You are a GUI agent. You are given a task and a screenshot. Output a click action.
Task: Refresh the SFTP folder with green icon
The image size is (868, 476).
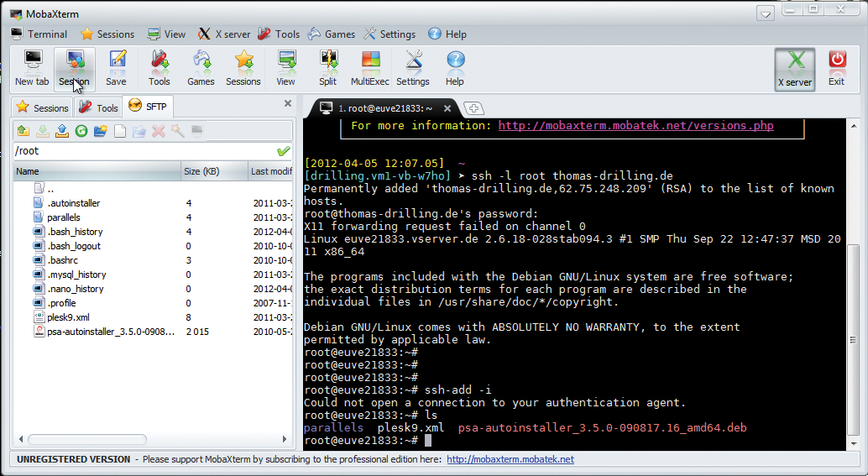point(81,131)
